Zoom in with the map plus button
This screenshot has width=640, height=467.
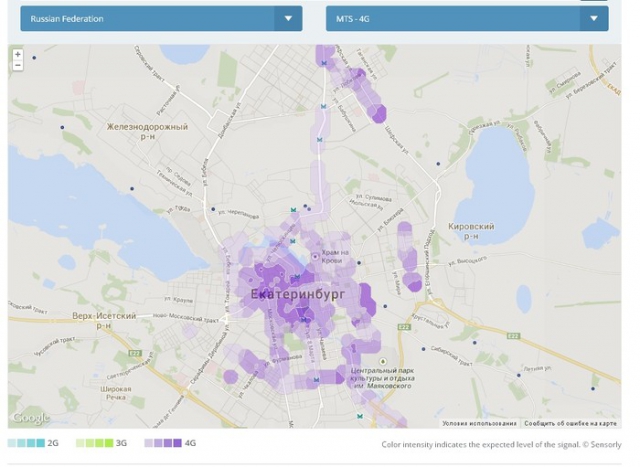coord(18,54)
